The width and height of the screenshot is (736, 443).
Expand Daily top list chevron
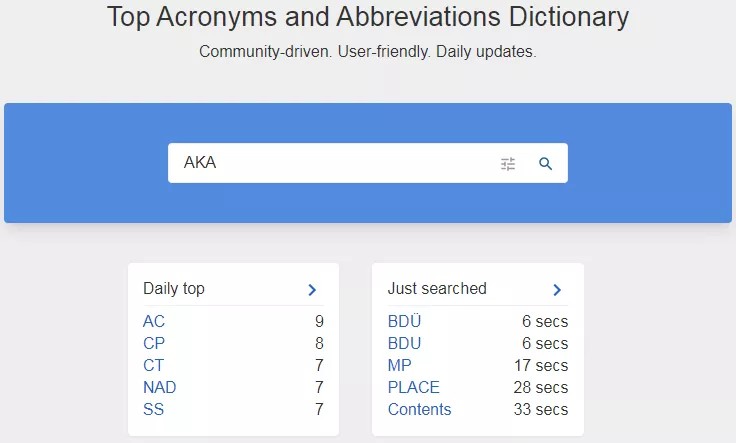(312, 290)
